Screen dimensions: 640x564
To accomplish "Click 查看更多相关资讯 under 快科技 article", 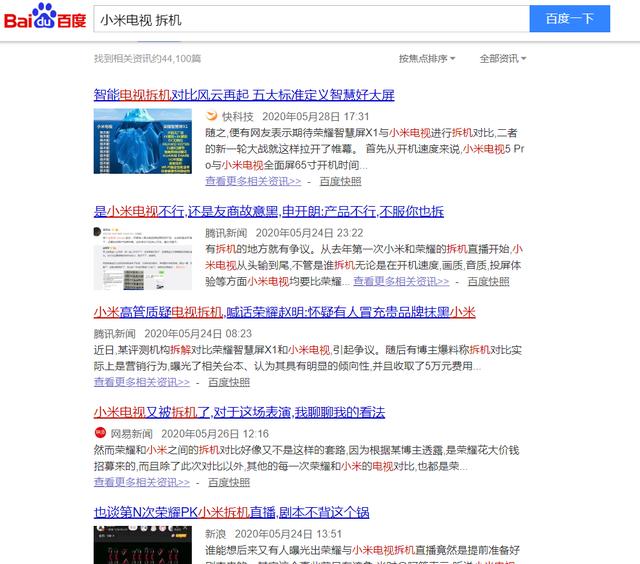I will coord(253,181).
